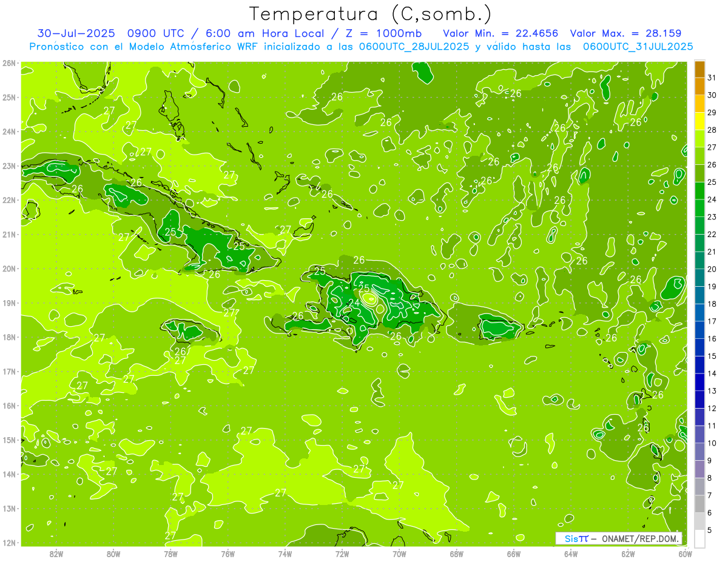Select the date text '30-Jul-2025'
The width and height of the screenshot is (728, 562).
[76, 33]
